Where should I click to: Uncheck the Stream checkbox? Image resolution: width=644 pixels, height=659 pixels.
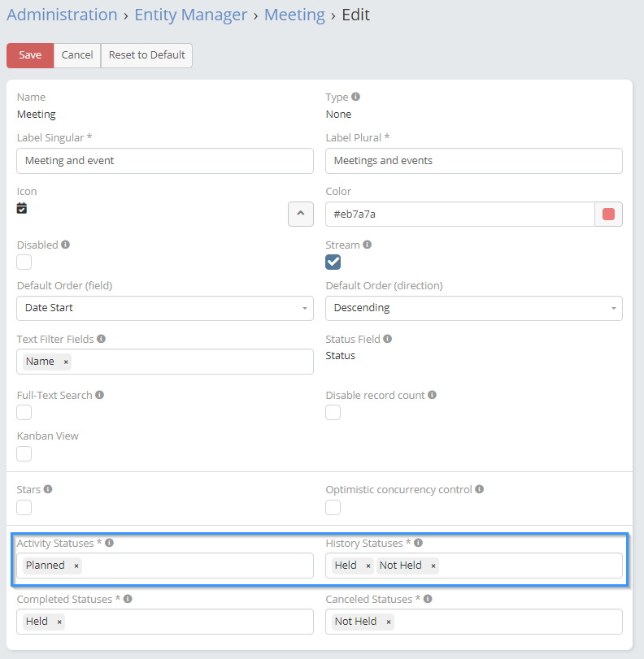pos(333,262)
